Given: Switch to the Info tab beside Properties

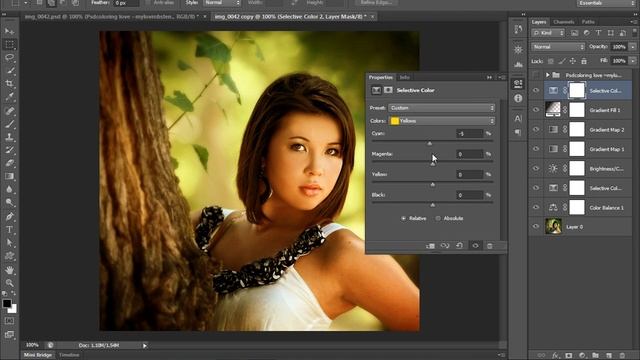Looking at the screenshot, I should tap(404, 77).
